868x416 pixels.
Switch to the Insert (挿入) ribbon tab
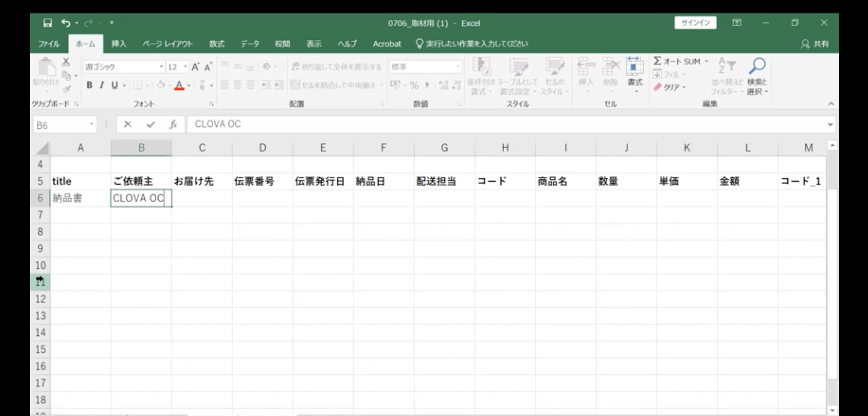point(119,44)
